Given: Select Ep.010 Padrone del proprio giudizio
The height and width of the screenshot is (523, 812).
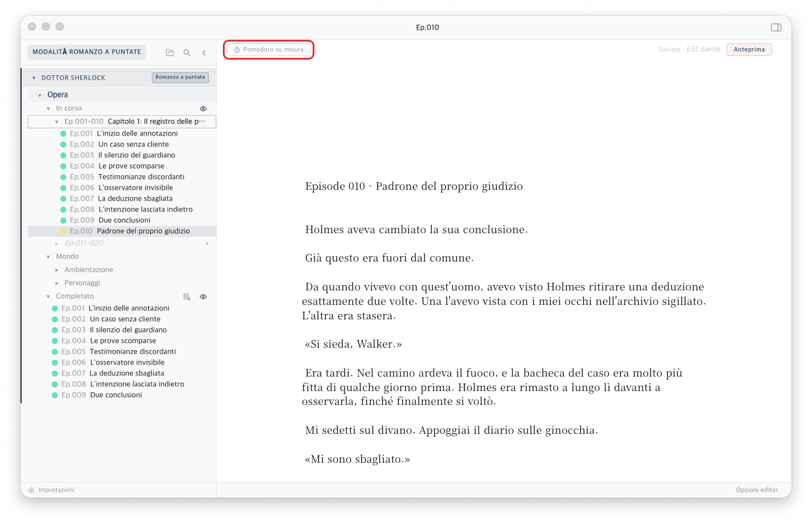Looking at the screenshot, I should (122, 231).
